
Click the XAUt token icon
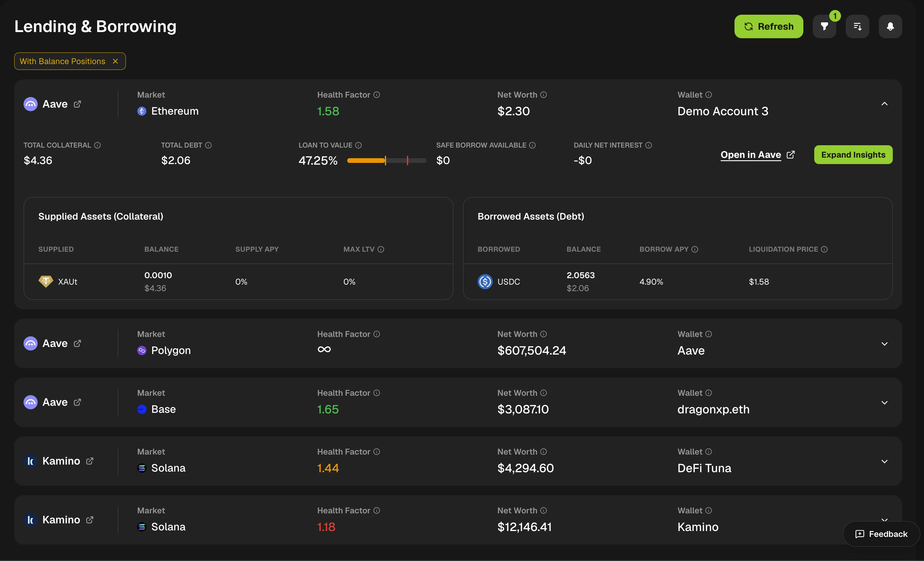[46, 281]
